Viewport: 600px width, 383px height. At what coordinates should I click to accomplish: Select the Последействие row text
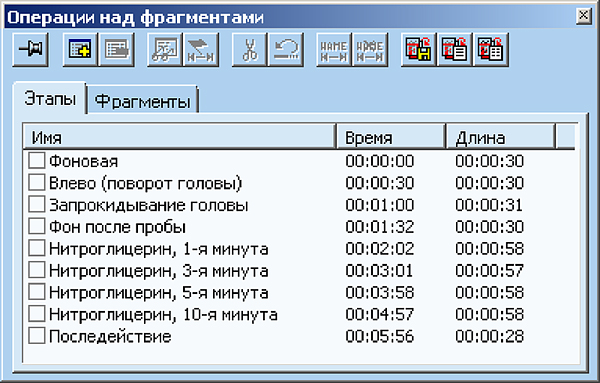110,337
